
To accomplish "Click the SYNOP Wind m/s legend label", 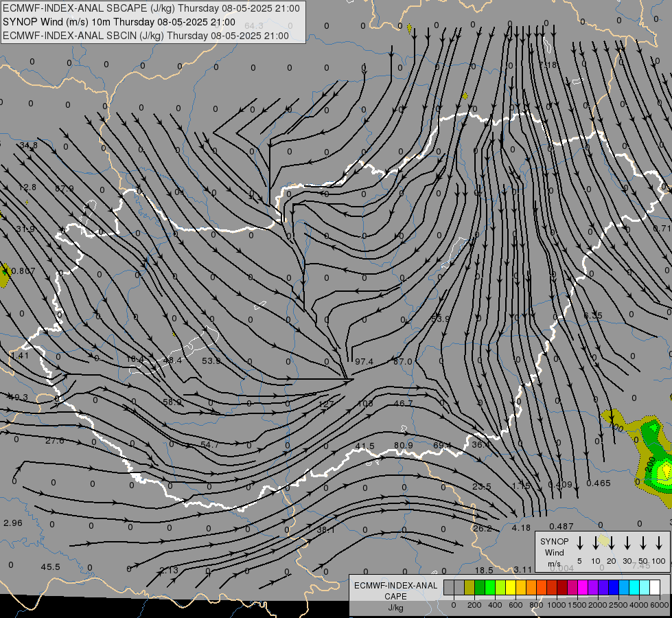I will click(x=554, y=552).
